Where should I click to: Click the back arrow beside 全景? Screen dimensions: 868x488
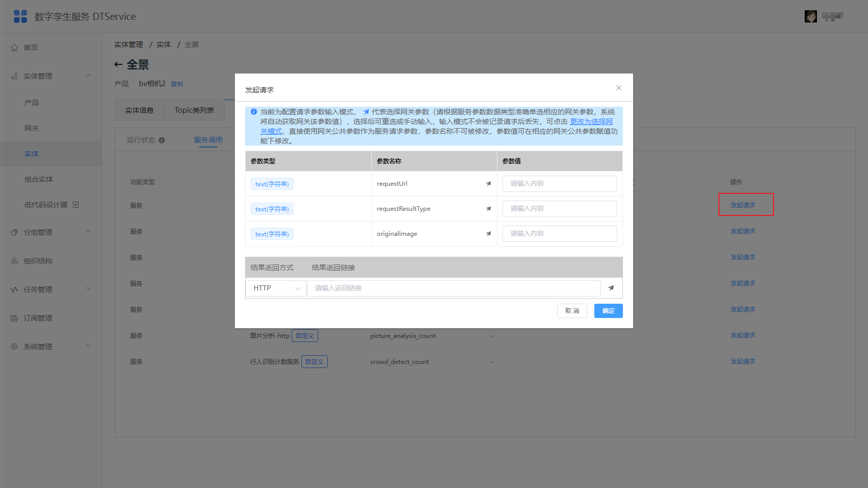(x=118, y=64)
